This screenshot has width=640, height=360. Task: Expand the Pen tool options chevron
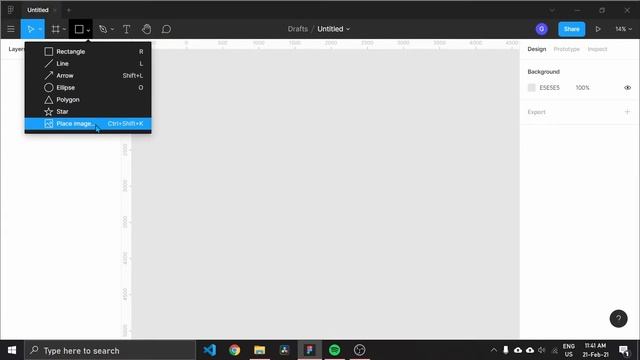click(x=112, y=29)
